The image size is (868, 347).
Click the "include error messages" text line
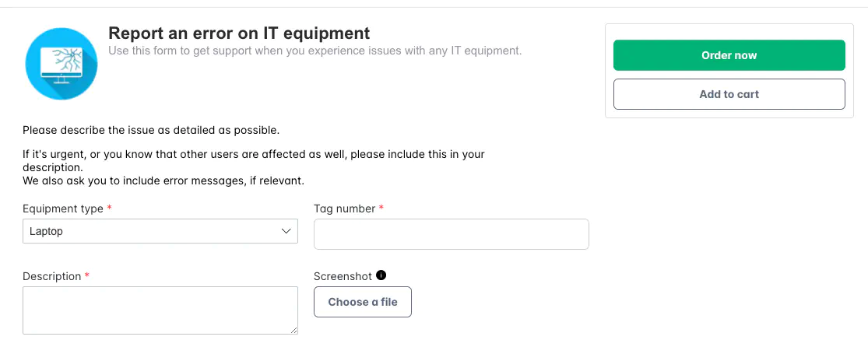pos(163,181)
